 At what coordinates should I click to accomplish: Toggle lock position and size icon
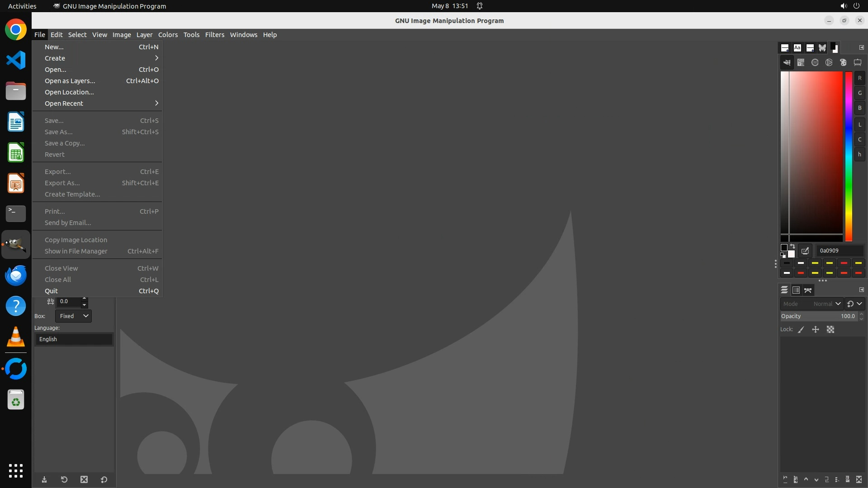pyautogui.click(x=816, y=330)
